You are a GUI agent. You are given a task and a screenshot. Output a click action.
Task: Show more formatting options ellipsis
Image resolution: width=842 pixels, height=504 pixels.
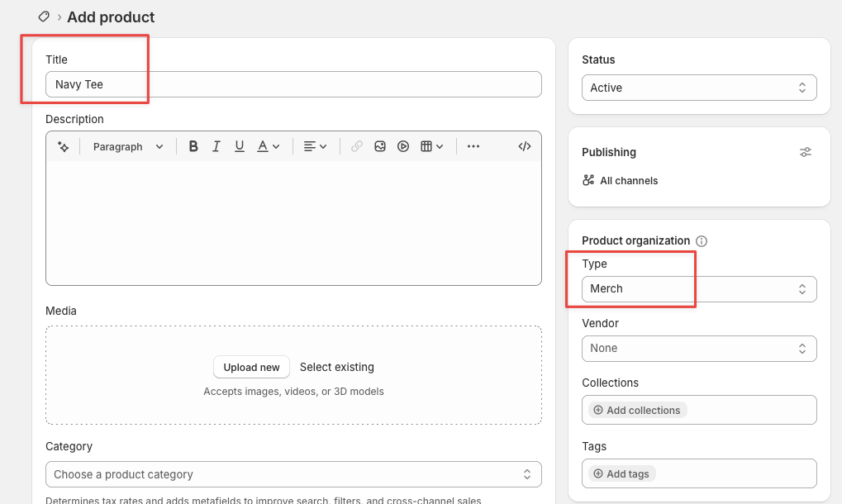pos(473,146)
